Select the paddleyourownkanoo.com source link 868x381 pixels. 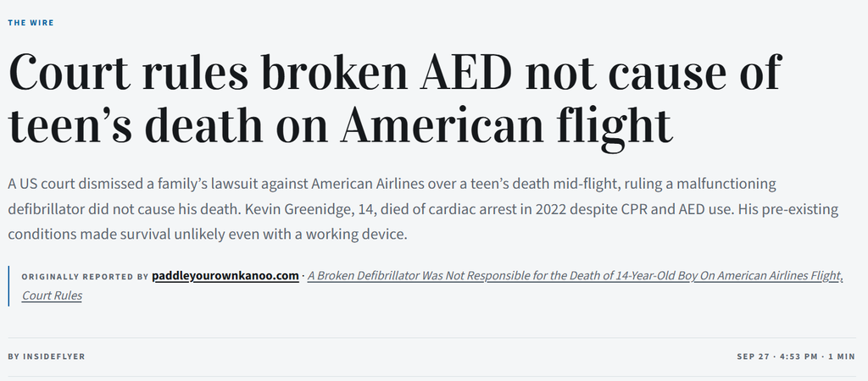point(225,275)
